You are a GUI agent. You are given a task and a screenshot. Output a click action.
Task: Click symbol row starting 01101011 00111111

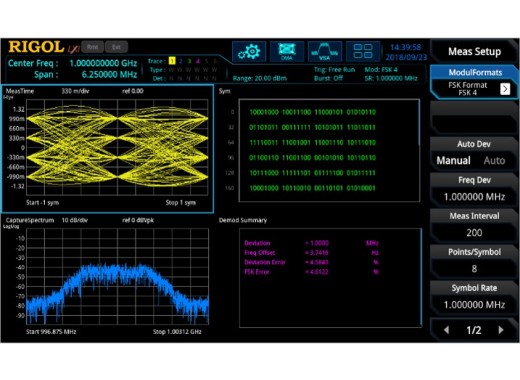pos(313,128)
